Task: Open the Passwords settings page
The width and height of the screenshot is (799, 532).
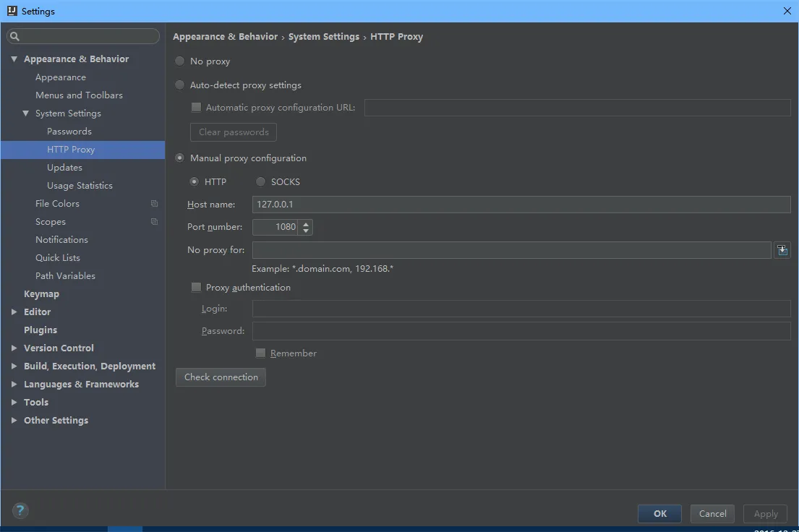Action: click(x=69, y=132)
